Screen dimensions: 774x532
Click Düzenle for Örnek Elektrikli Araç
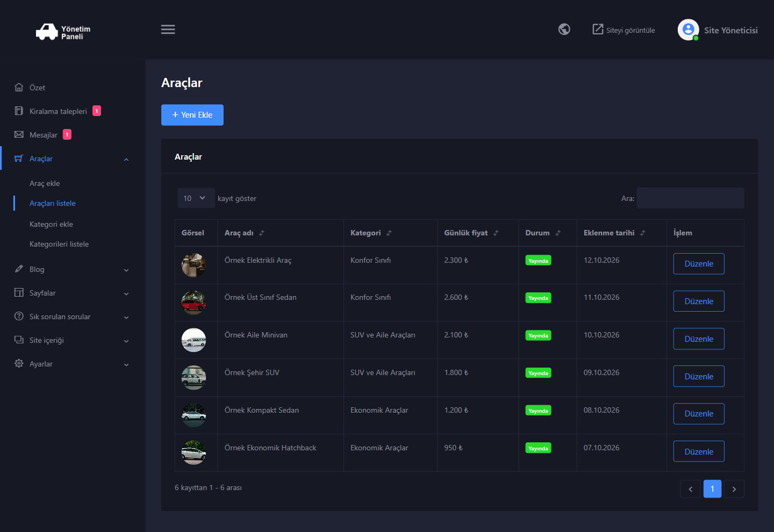point(699,264)
